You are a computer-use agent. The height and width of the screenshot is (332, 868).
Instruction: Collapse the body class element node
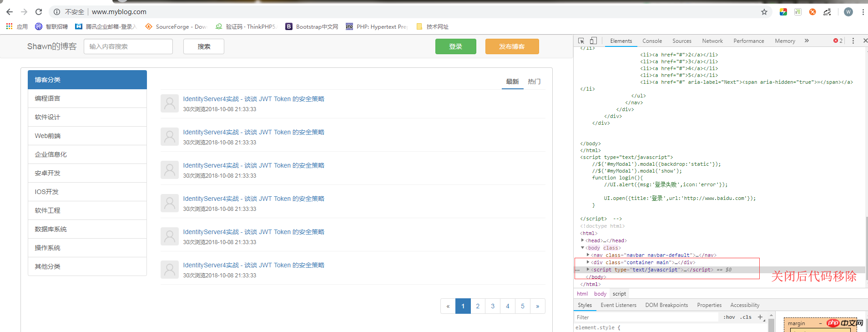point(582,248)
